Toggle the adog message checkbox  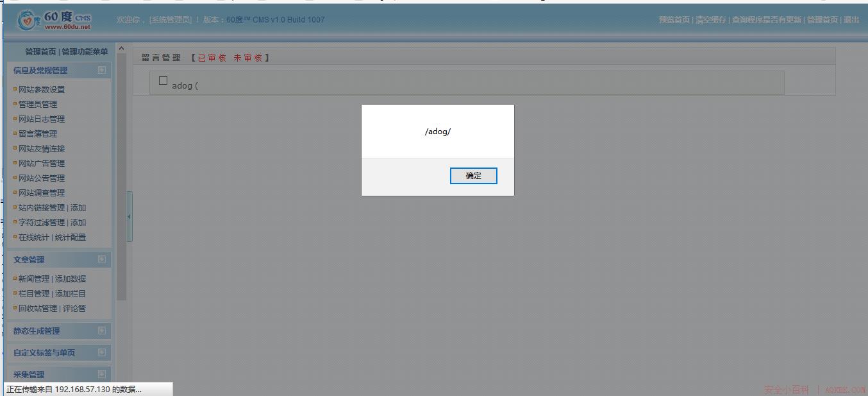(163, 81)
